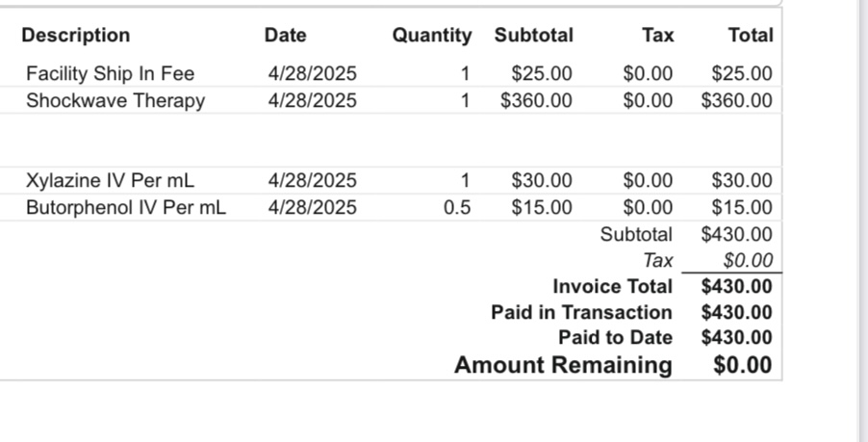Click the Total column header
This screenshot has height=442, width=868.
751,36
